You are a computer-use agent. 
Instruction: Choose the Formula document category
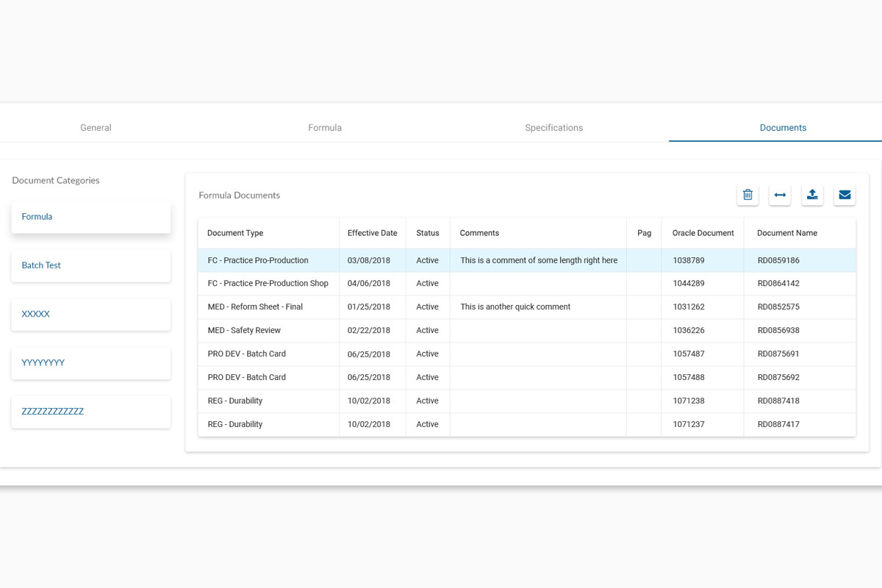91,217
